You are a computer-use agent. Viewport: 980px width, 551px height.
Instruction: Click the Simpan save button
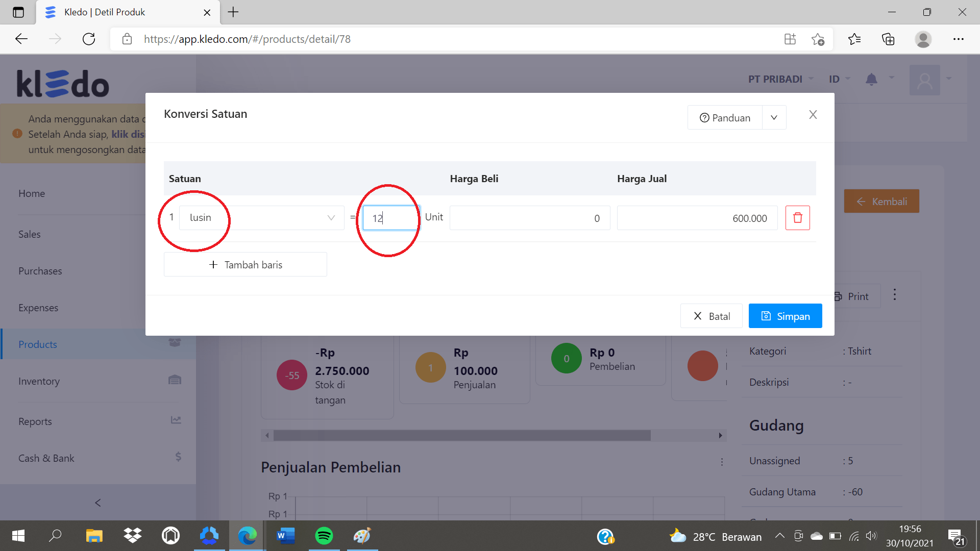click(785, 316)
